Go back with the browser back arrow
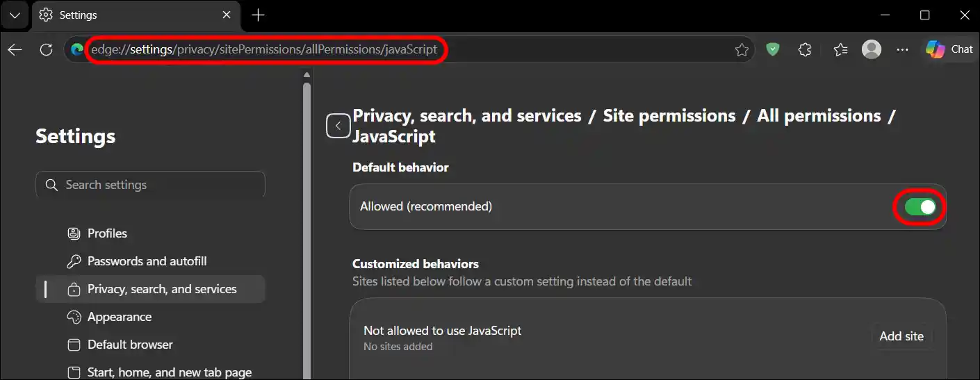Viewport: 980px width, 380px height. point(15,49)
